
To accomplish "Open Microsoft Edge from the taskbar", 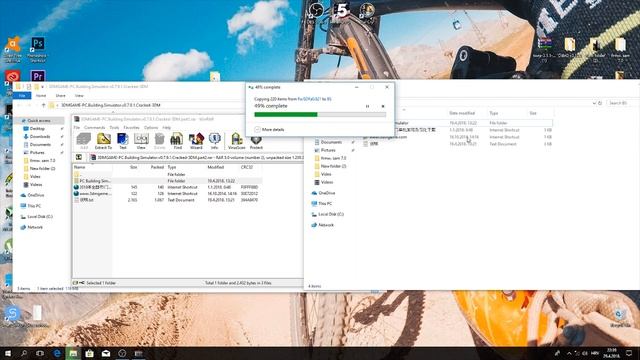I will pyautogui.click(x=57, y=353).
